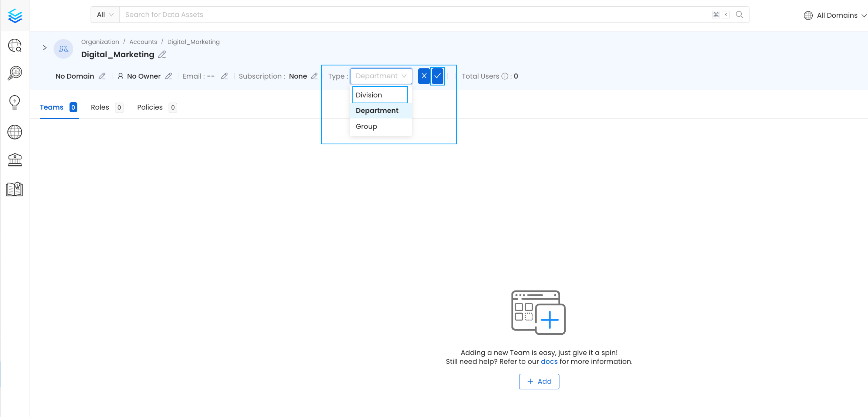The height and width of the screenshot is (417, 868).
Task: Open the Data Quality magnifier icon
Action: 15,73
